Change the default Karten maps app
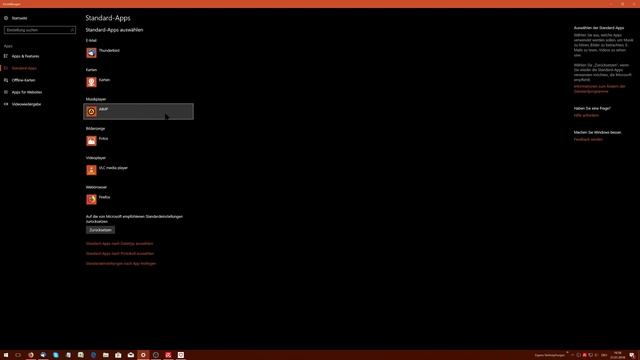The image size is (640, 360). (138, 82)
